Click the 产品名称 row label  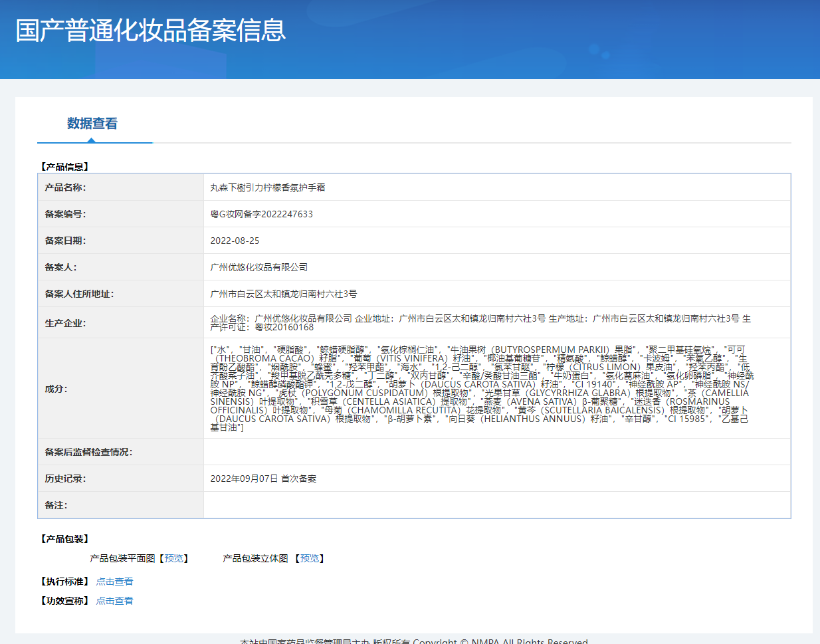pyautogui.click(x=65, y=187)
